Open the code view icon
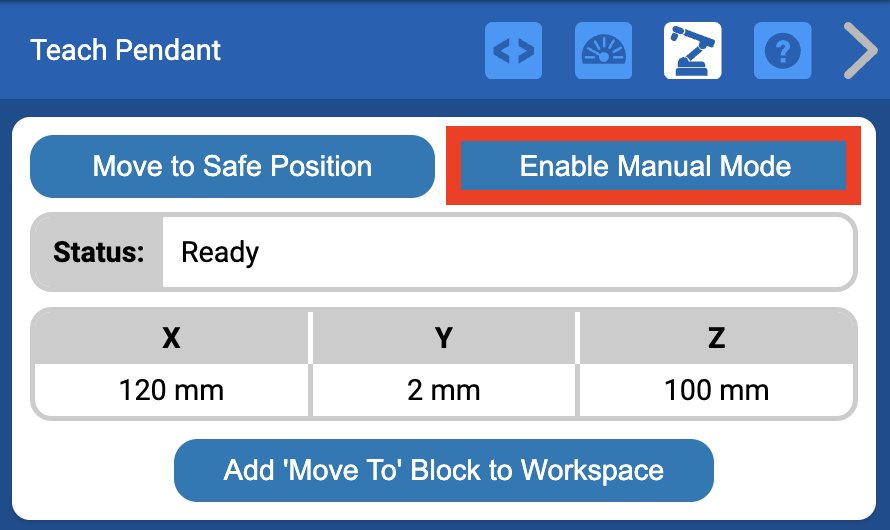Screen dimensions: 890x530 [x=513, y=51]
